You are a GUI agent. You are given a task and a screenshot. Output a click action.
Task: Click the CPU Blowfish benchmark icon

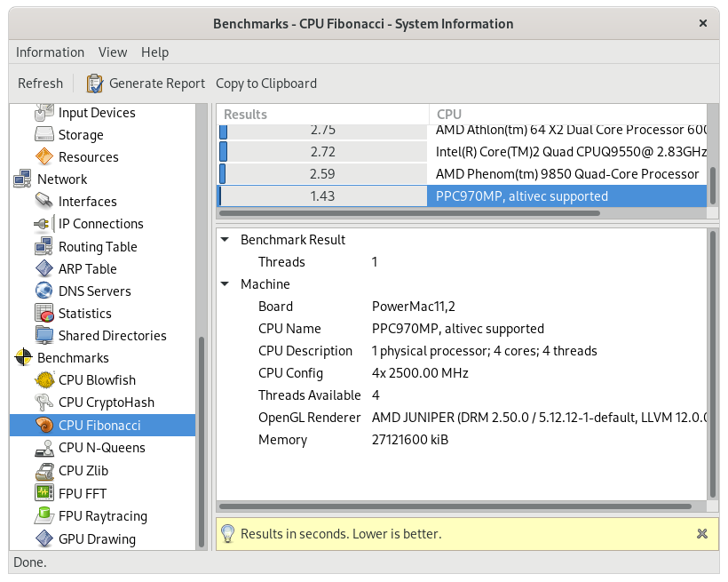tap(44, 380)
